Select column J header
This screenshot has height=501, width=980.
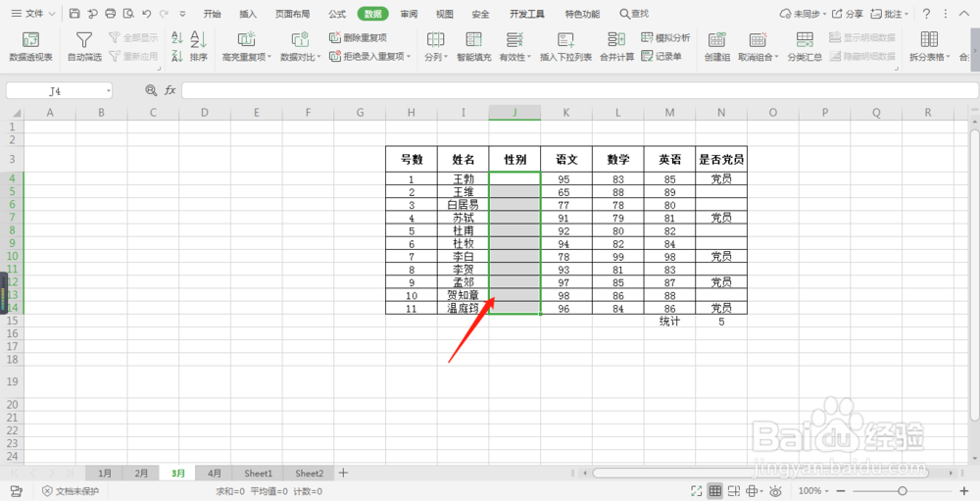(515, 113)
